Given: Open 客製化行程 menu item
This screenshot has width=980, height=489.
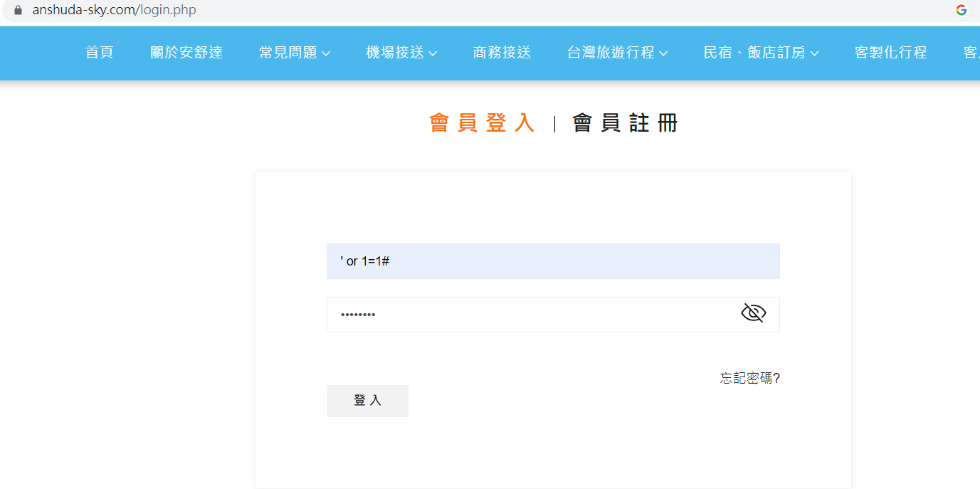Looking at the screenshot, I should click(890, 53).
